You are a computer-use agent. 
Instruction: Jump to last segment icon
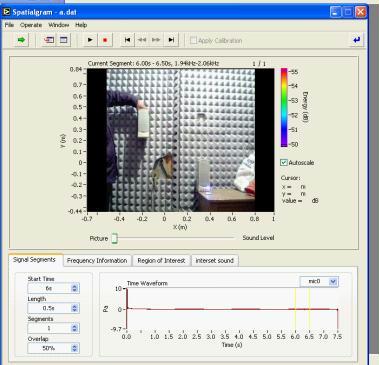(x=171, y=40)
